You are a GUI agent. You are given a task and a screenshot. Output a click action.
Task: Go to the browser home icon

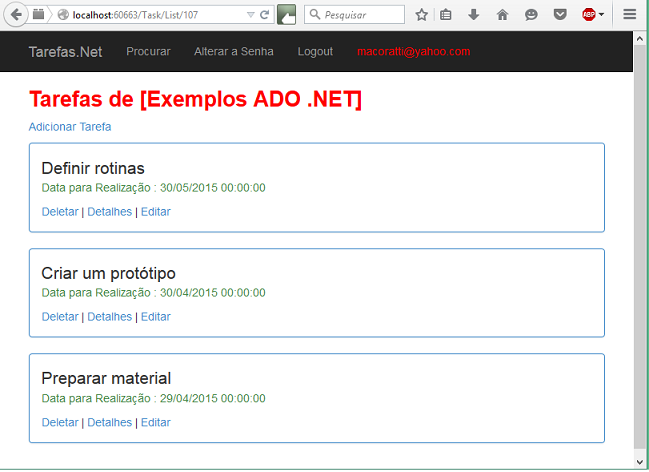click(502, 15)
